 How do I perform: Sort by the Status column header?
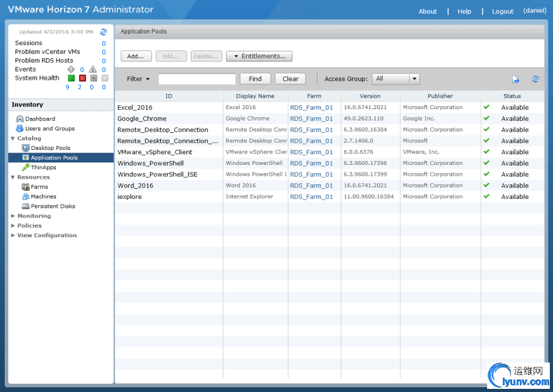point(512,96)
